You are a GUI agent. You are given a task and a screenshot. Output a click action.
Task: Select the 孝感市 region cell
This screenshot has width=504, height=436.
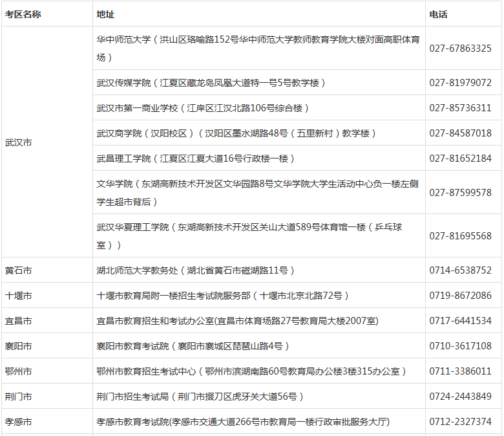tap(47, 421)
